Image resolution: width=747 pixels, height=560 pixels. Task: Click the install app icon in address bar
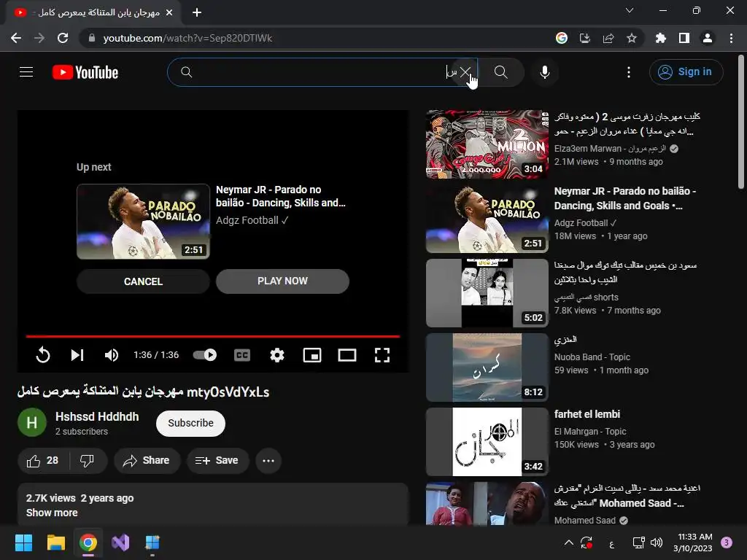[584, 38]
